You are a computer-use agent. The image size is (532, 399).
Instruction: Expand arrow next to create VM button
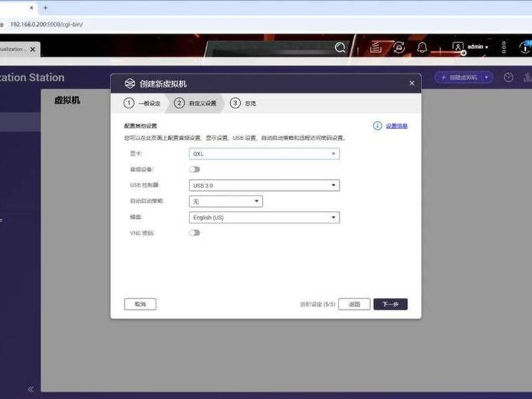tap(487, 77)
